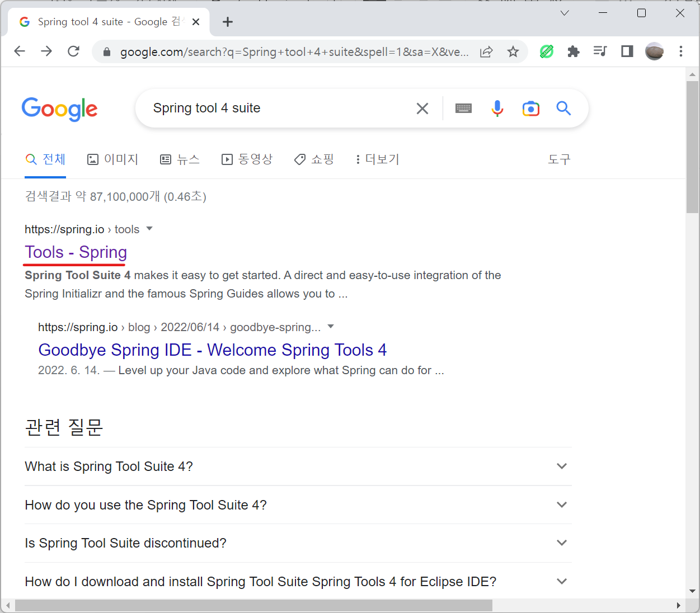The height and width of the screenshot is (613, 700).
Task: Go to the Google home logo
Action: [x=60, y=109]
